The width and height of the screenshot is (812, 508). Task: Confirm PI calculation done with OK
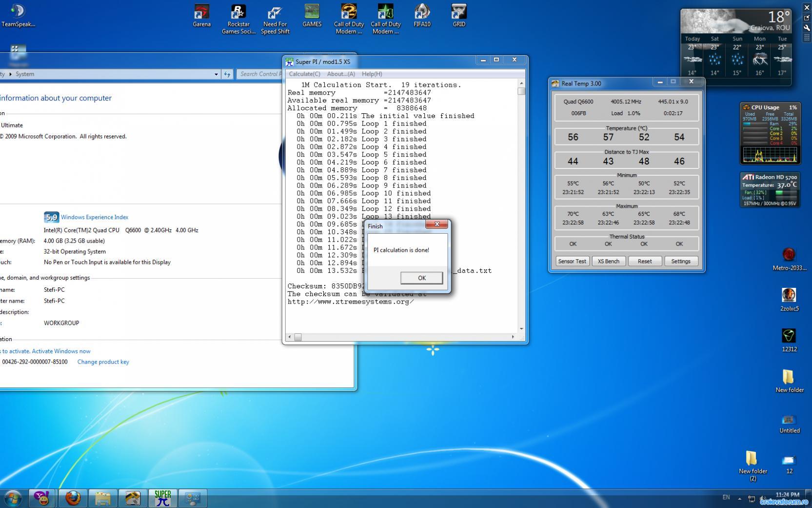[422, 278]
